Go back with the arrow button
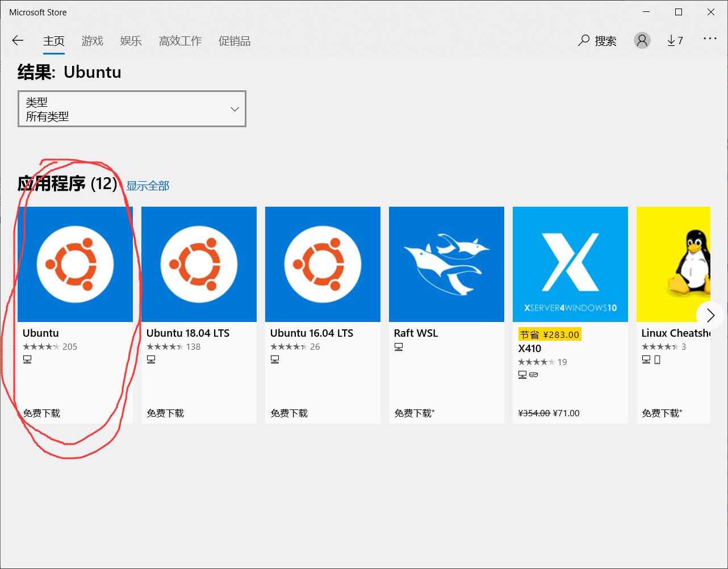 pos(18,40)
